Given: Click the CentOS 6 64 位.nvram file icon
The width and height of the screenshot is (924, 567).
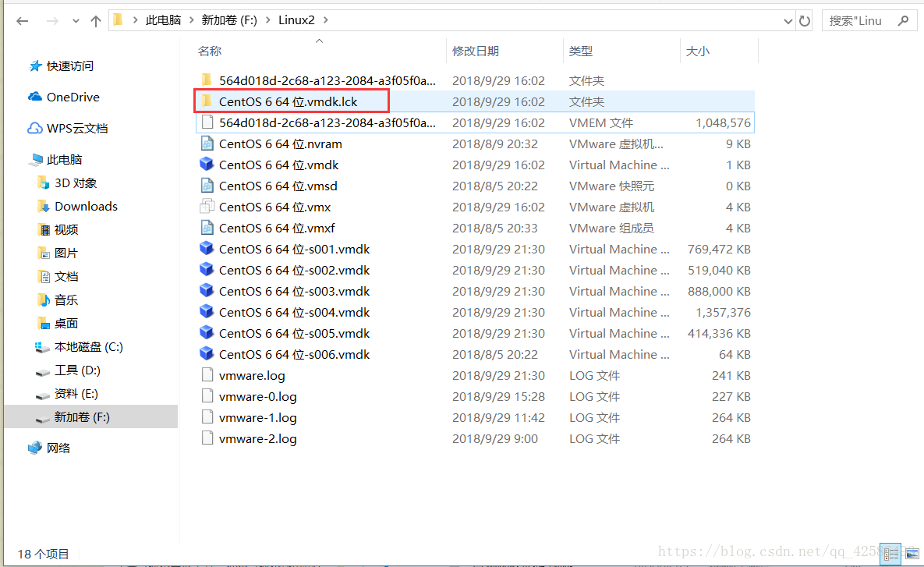Looking at the screenshot, I should (207, 144).
